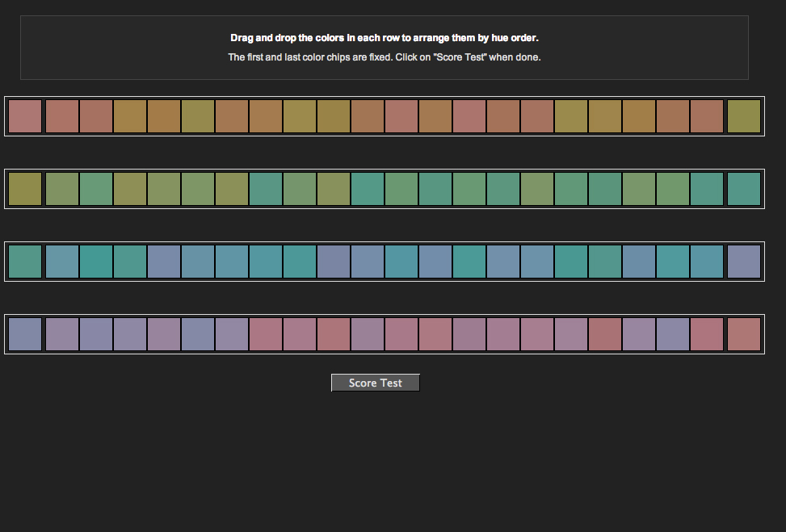
Task: Select the fixed pink chip starting row one
Action: [x=24, y=115]
